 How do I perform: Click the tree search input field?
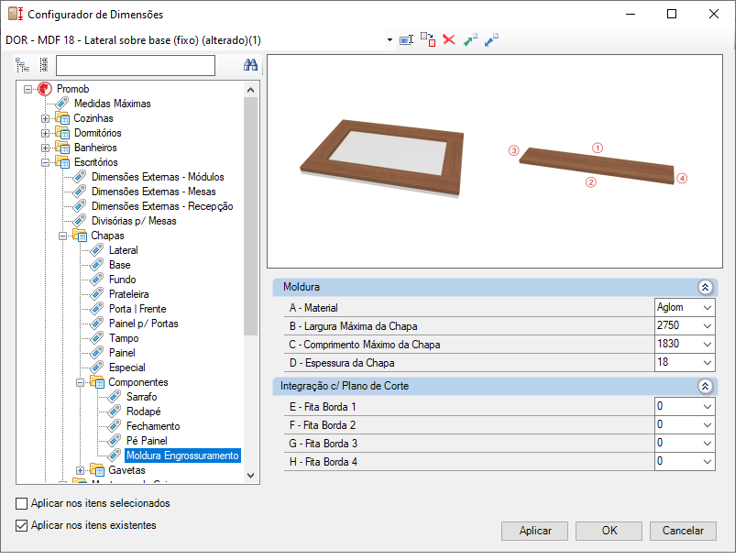(136, 65)
